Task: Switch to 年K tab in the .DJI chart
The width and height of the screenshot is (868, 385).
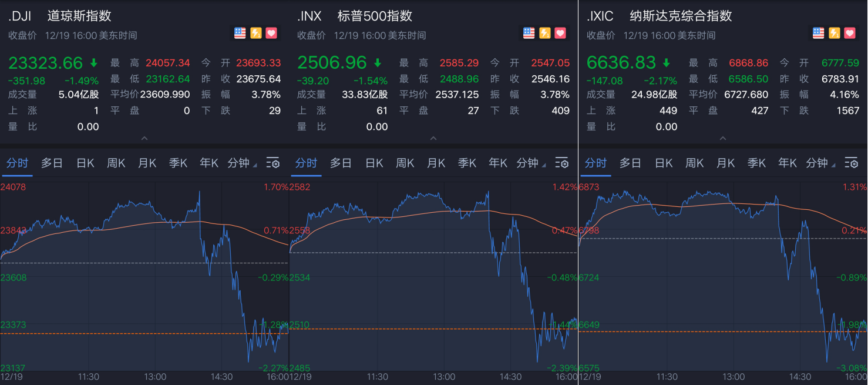Action: [209, 163]
